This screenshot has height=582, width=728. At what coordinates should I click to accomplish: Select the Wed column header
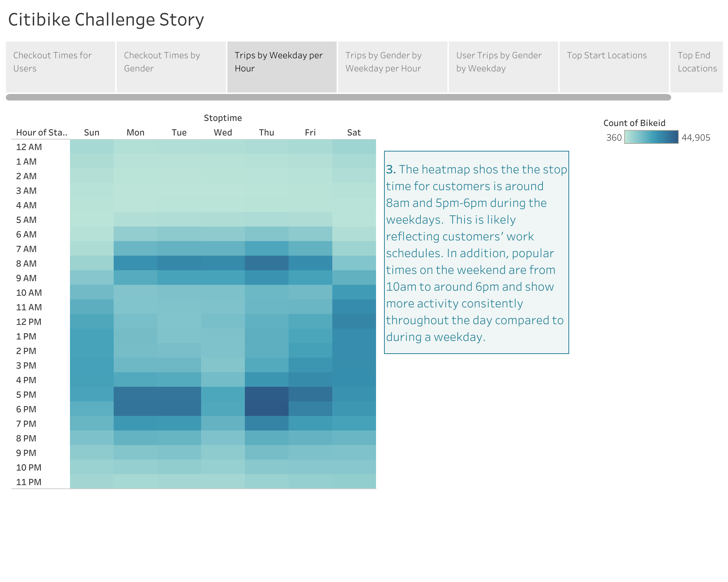223,132
